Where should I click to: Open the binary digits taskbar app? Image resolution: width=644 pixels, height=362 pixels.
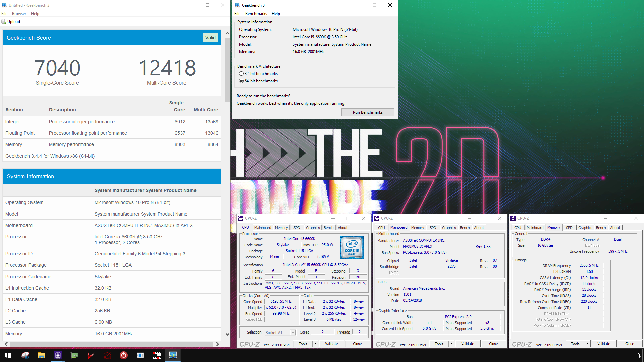pos(157,355)
